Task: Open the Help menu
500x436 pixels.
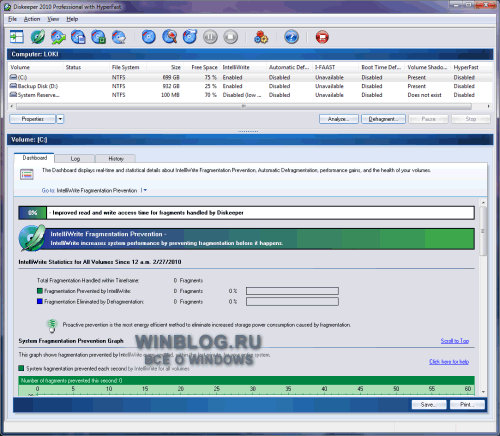Action: (72, 19)
